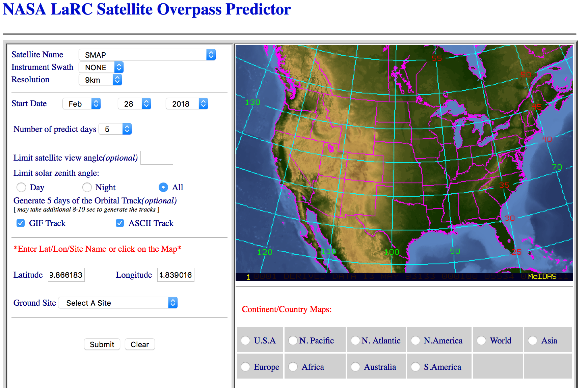Expand the Instrument Swath selector
Viewport: 588px width, 388px height.
pyautogui.click(x=101, y=67)
